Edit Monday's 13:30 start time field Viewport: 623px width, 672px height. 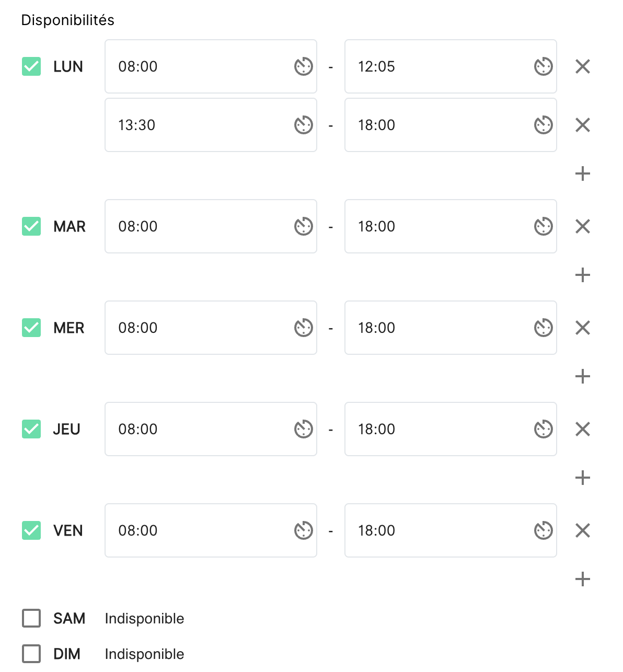[211, 125]
